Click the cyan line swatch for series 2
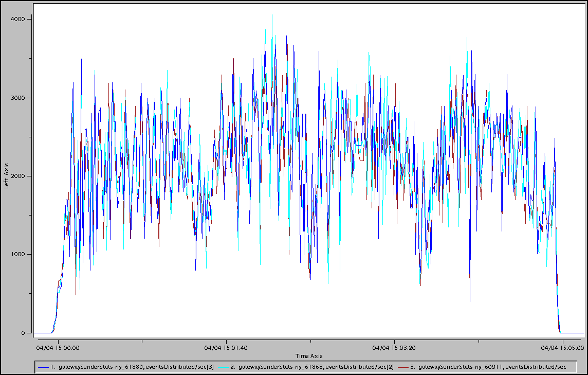The height and width of the screenshot is (375, 588). (223, 367)
